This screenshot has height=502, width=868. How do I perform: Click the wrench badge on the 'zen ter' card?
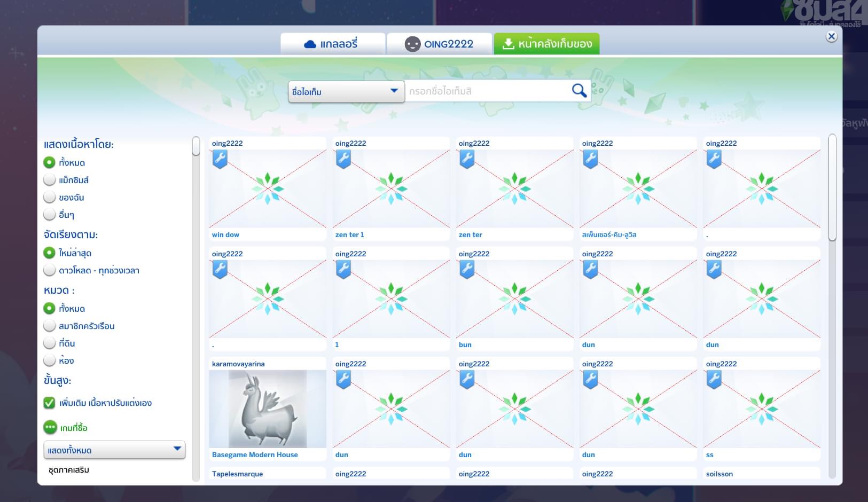[467, 159]
